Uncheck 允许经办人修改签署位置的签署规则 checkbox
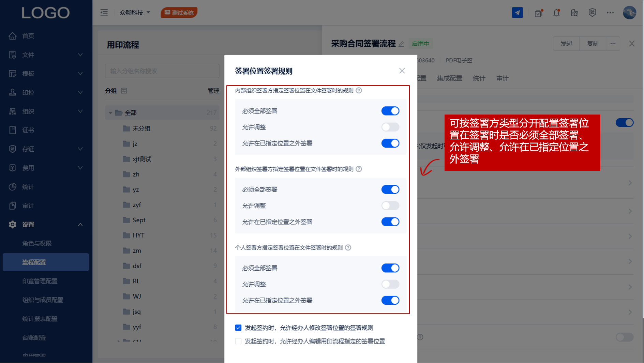The width and height of the screenshot is (644, 363). 238,328
